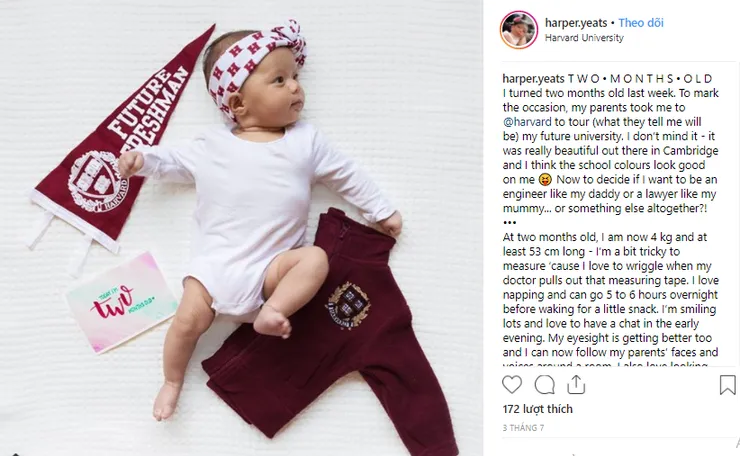Viewport: 740px width, 456px height.
Task: Open post date 3 THÁNG 7
Action: pos(523,428)
